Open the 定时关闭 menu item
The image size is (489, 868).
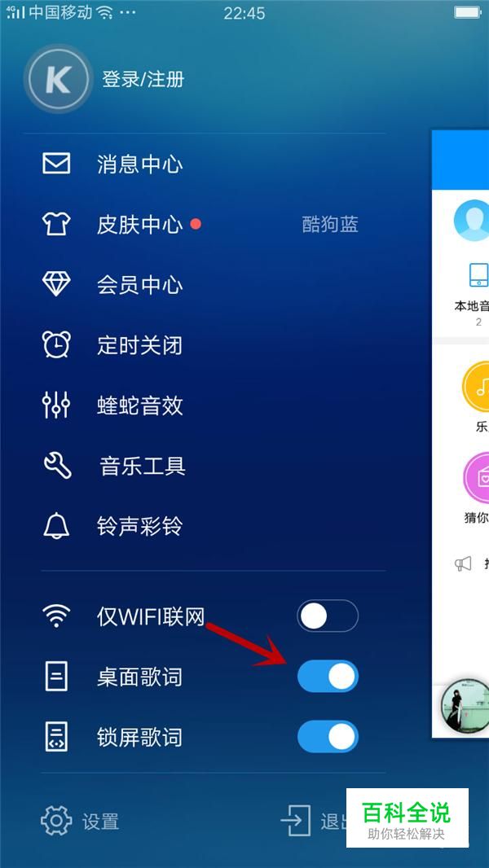coord(139,345)
